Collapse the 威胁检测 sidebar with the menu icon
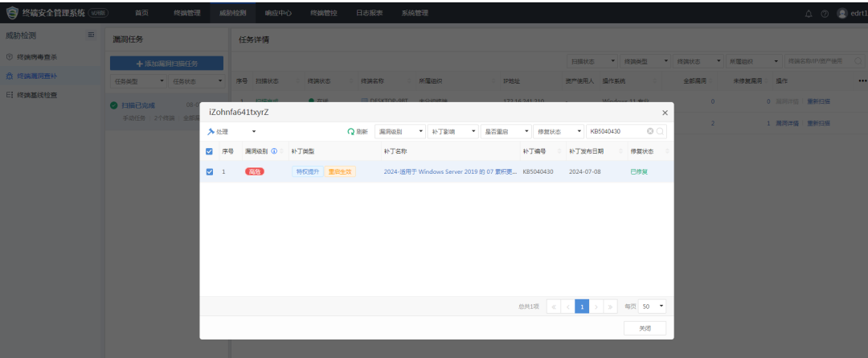Image resolution: width=868 pixels, height=358 pixels. coord(91,35)
